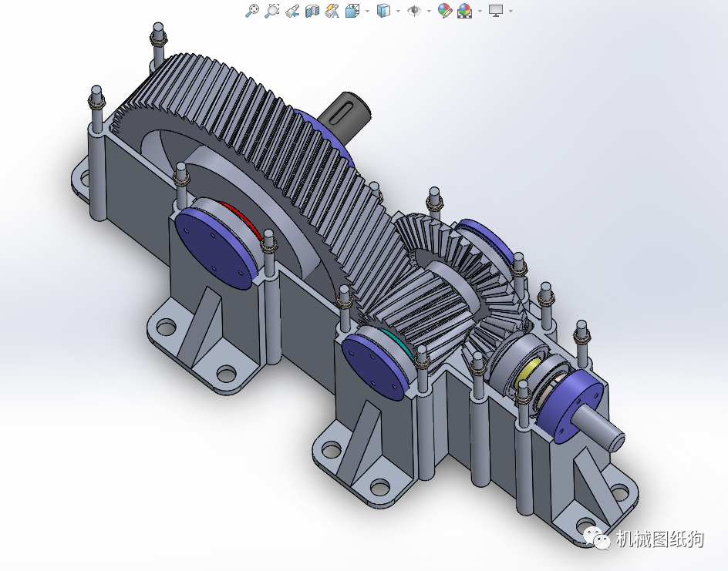The height and width of the screenshot is (571, 728).
Task: Click the View Settings monitor icon
Action: (x=496, y=11)
